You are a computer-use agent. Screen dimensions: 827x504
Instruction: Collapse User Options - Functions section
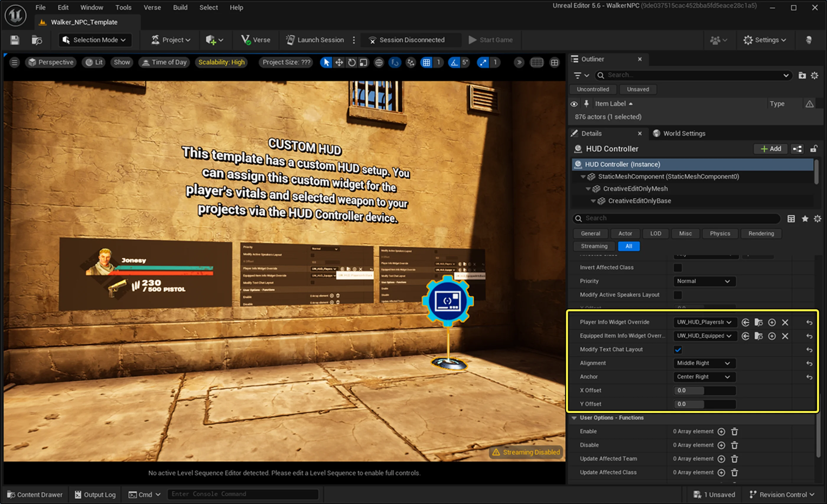pos(574,418)
